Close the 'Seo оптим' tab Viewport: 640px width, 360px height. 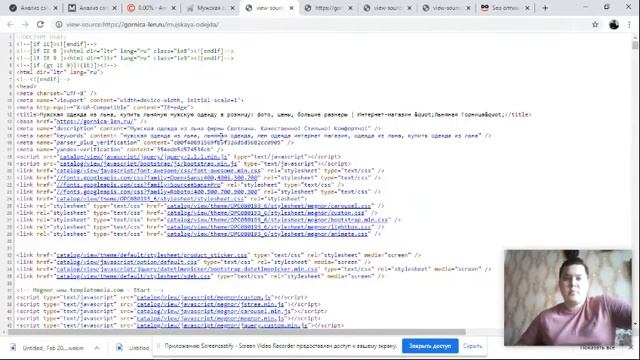[527, 8]
